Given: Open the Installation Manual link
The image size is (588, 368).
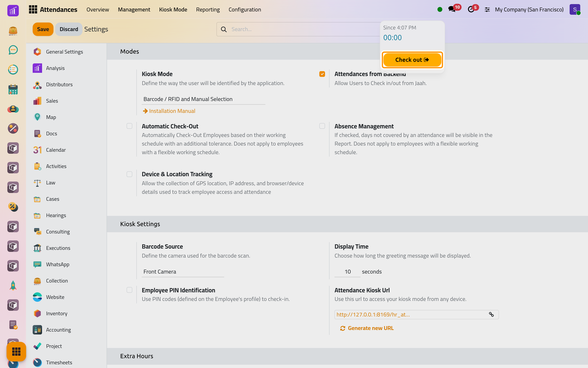Looking at the screenshot, I should tap(169, 111).
